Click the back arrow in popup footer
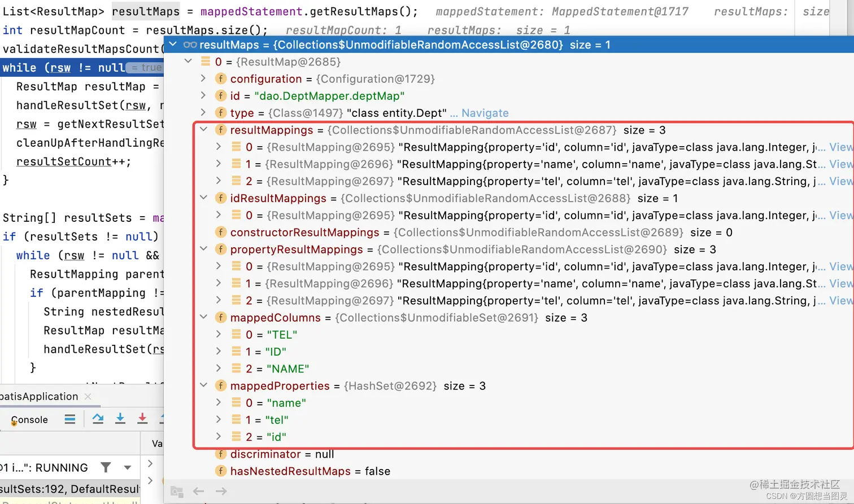The height and width of the screenshot is (504, 854). (198, 491)
